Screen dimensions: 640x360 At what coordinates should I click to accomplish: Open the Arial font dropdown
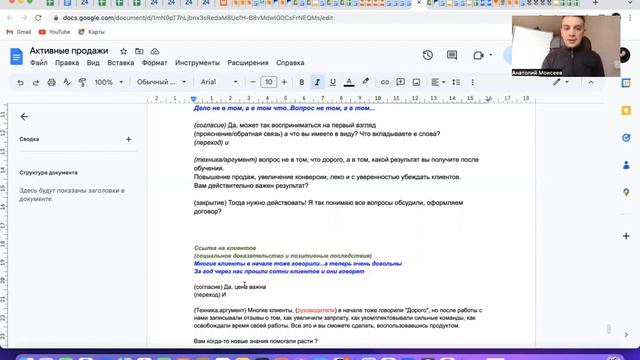pyautogui.click(x=219, y=82)
